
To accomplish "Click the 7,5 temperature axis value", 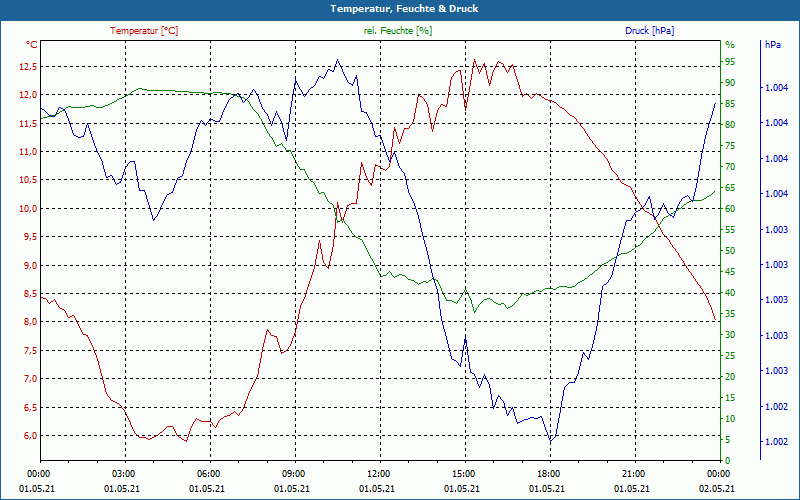I will pyautogui.click(x=30, y=351).
